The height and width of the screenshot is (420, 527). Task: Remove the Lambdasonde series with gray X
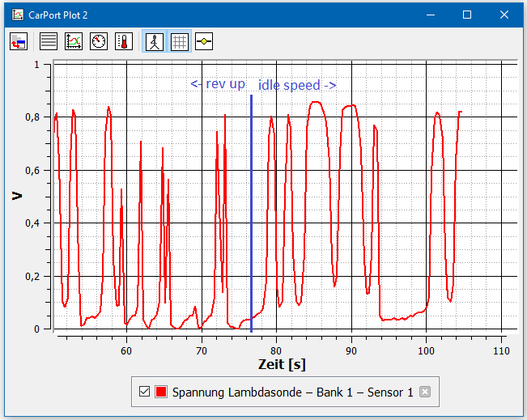point(425,392)
